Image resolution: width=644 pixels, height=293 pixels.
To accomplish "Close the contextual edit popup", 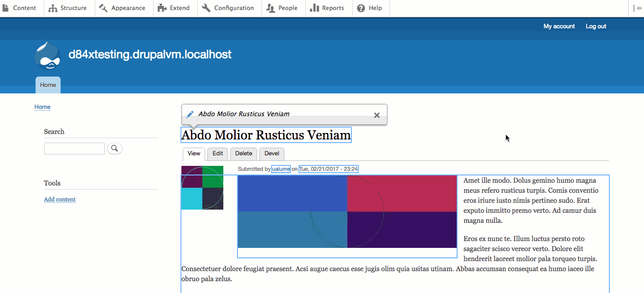I will (377, 115).
